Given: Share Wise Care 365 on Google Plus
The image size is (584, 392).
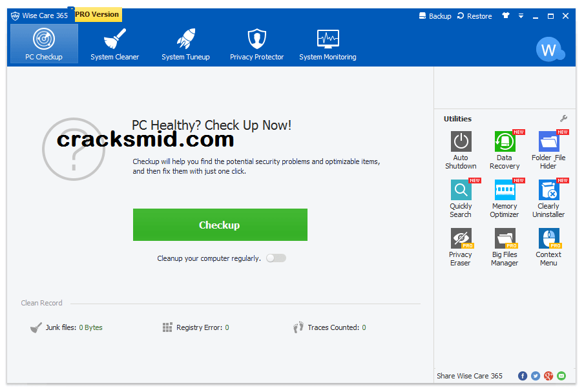Looking at the screenshot, I should (548, 376).
